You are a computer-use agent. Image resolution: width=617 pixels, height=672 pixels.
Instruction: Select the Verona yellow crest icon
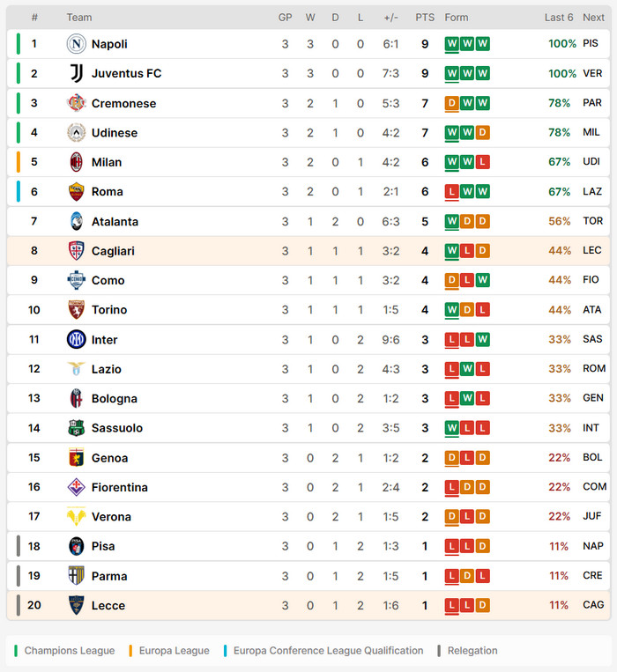tap(77, 516)
